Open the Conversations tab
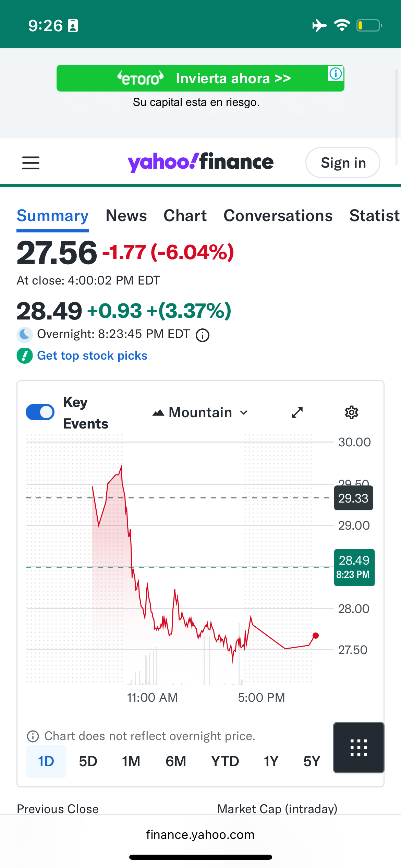Screen dimensions: 401x868 [x=278, y=216]
